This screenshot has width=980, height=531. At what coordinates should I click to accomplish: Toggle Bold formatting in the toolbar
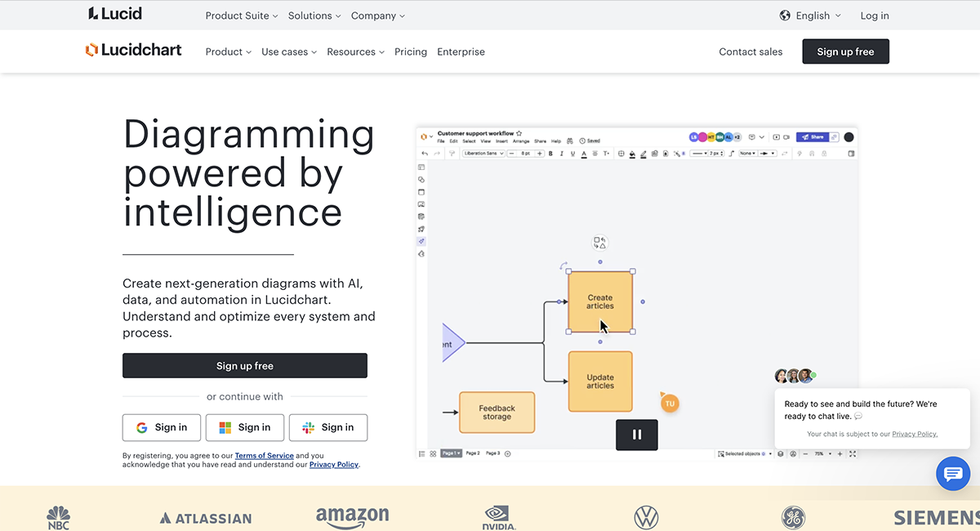550,153
